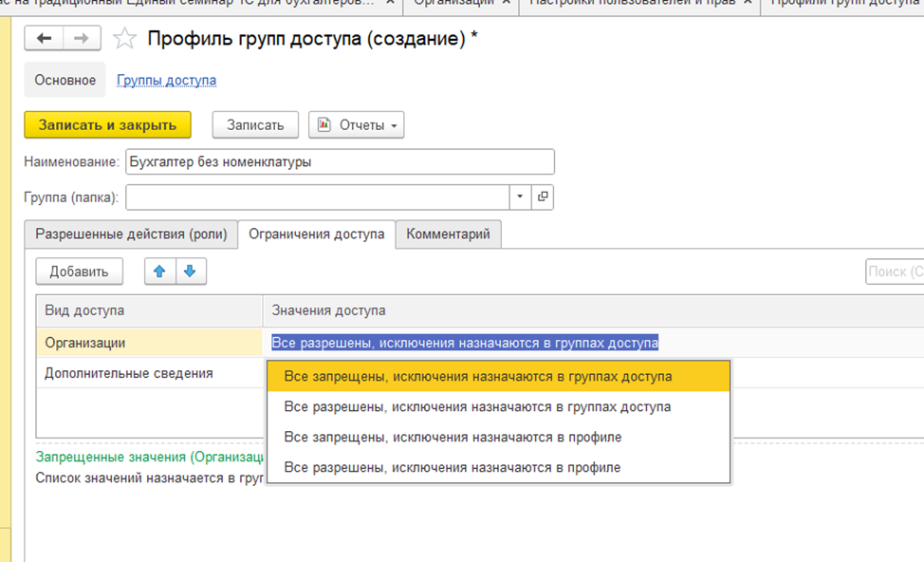
Task: Switch to Ограничения доступа tab
Action: [x=317, y=234]
